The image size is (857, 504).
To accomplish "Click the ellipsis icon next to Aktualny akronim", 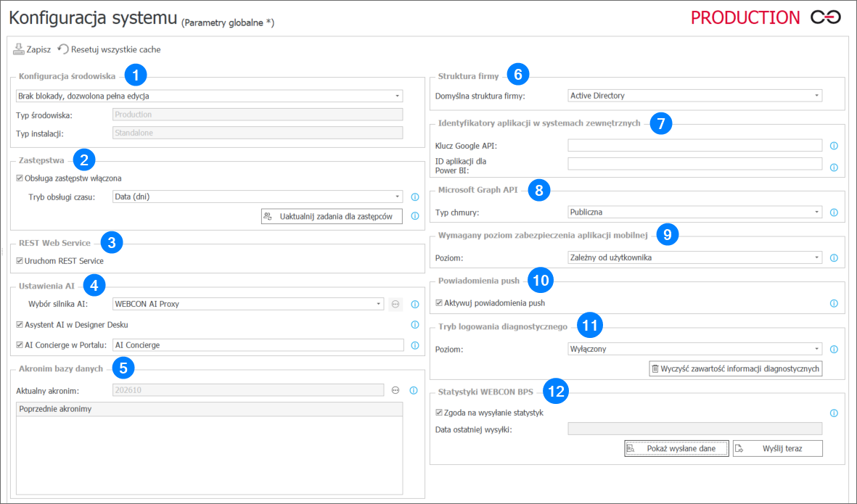I will pos(395,390).
